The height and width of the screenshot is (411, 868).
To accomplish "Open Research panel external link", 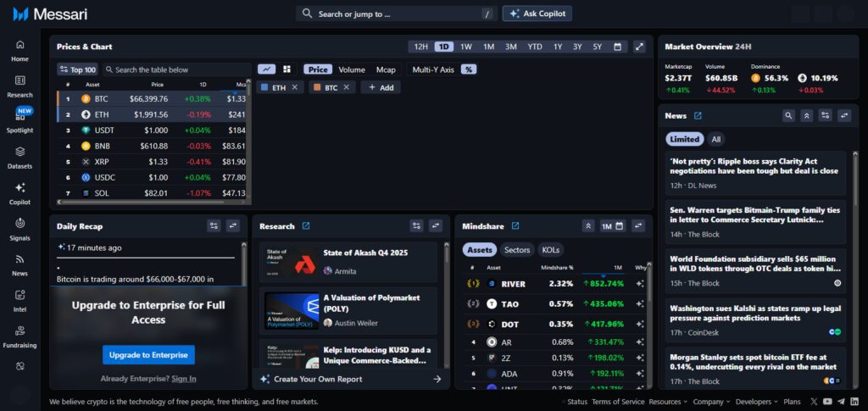I will point(306,225).
